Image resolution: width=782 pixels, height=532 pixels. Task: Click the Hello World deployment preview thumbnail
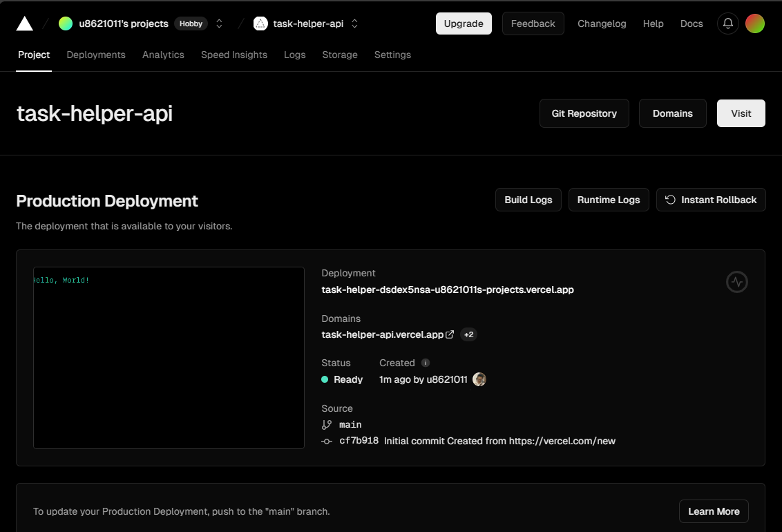point(168,358)
